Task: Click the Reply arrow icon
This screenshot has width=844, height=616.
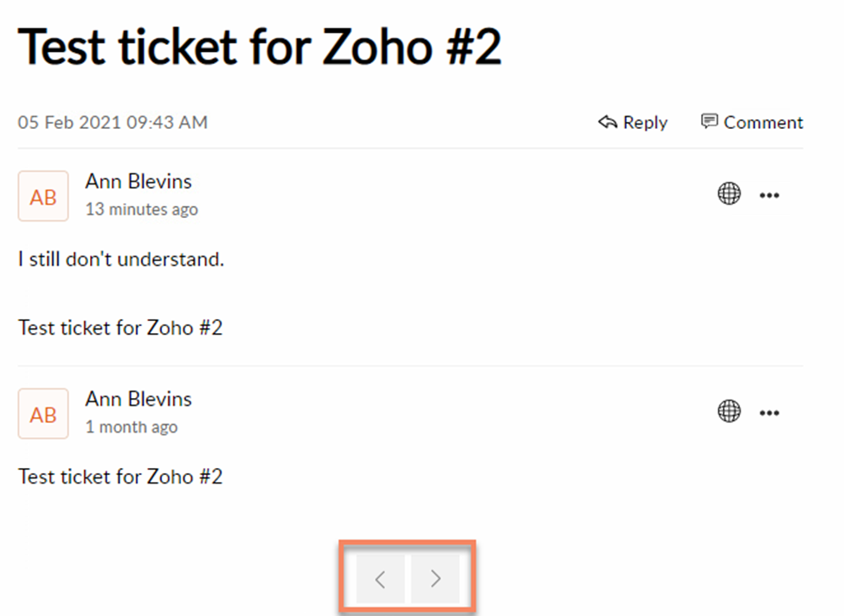Action: 607,122
